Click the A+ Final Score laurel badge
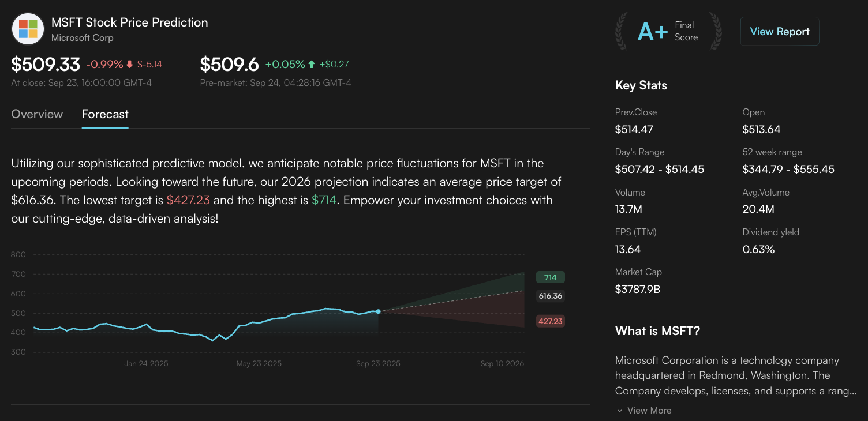The width and height of the screenshot is (868, 421). click(x=668, y=31)
